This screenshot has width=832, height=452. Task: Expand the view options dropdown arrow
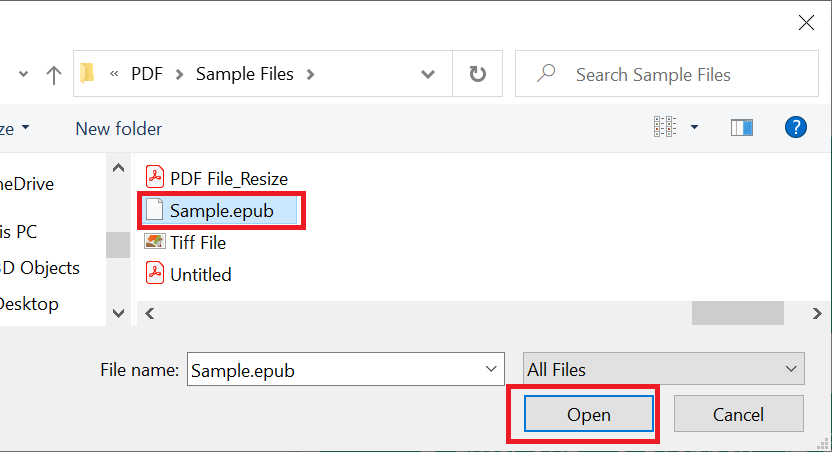694,127
